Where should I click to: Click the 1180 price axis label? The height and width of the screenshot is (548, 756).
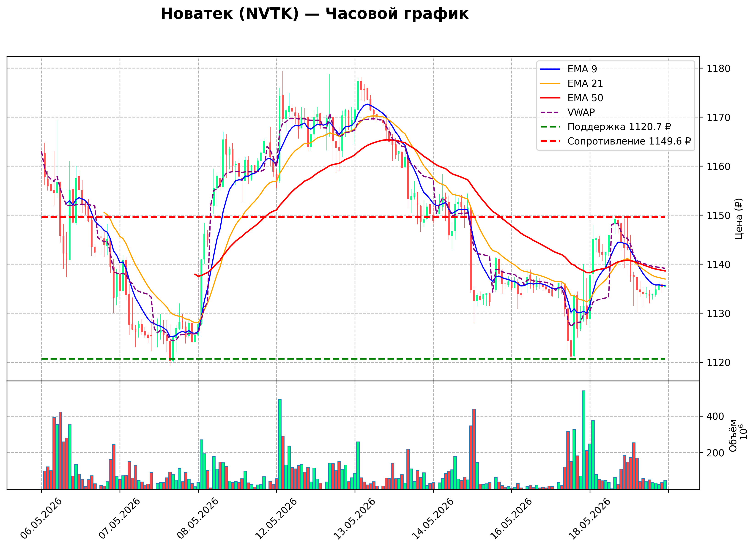(x=718, y=69)
